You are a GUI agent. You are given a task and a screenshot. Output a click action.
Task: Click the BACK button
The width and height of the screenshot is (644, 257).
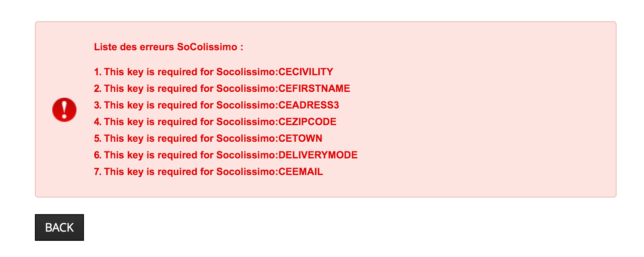pos(59,227)
